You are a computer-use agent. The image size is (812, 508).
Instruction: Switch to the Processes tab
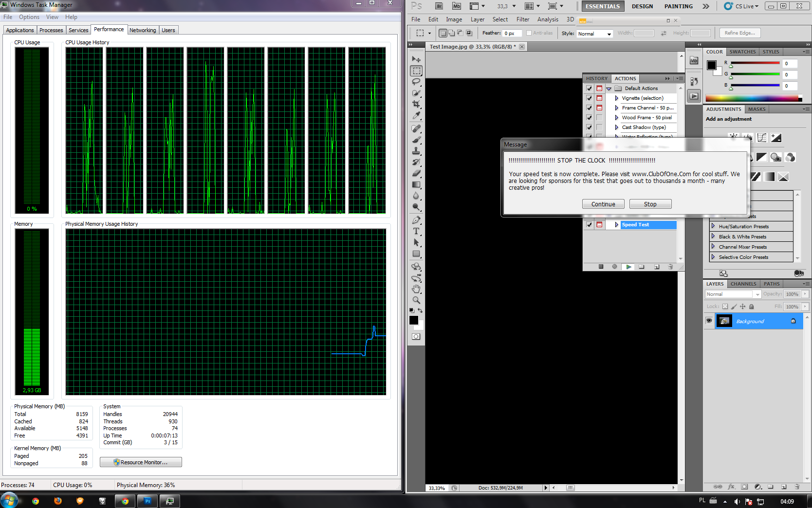[x=51, y=30]
